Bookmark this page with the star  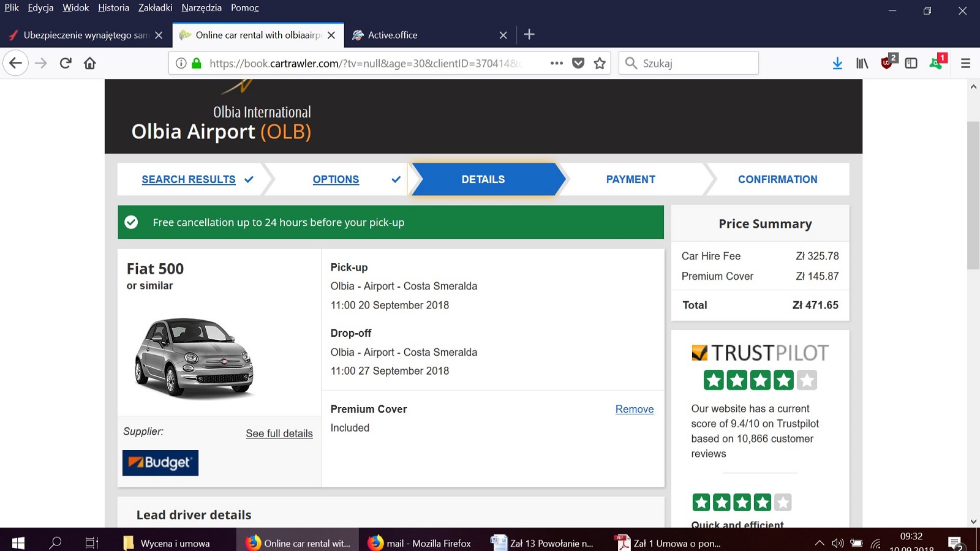600,63
